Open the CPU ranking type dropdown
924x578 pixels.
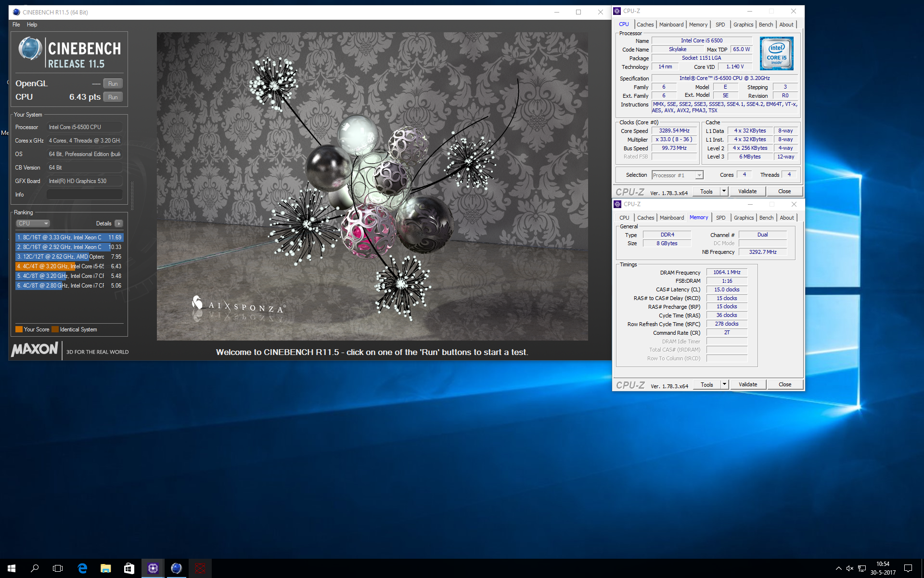[x=33, y=223]
